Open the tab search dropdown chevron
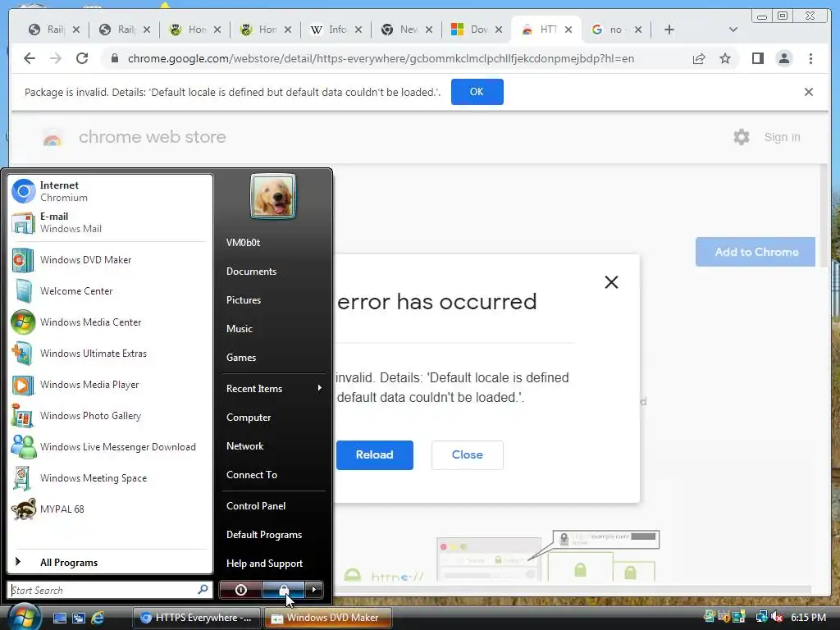The image size is (840, 630). point(733,30)
